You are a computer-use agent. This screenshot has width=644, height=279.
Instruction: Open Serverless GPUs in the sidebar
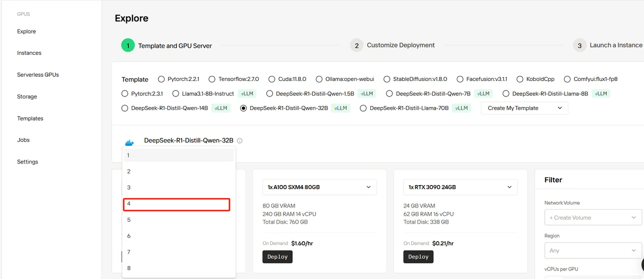point(38,74)
